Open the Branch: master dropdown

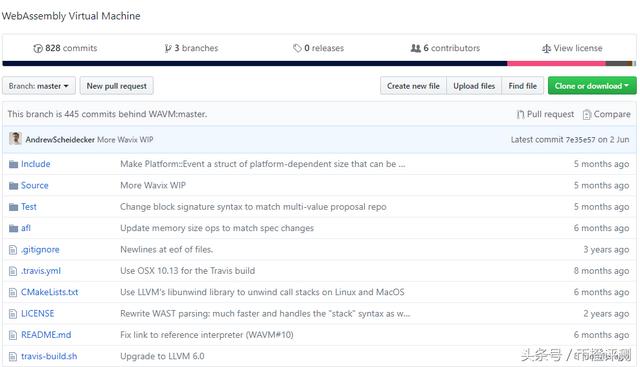[x=39, y=86]
